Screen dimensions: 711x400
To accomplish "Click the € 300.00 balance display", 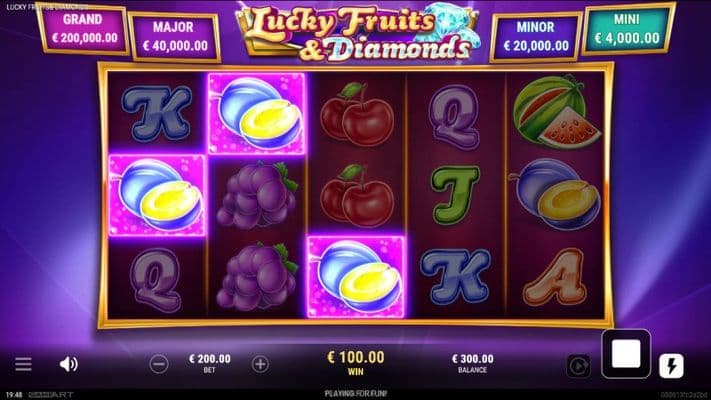I will click(x=472, y=359).
